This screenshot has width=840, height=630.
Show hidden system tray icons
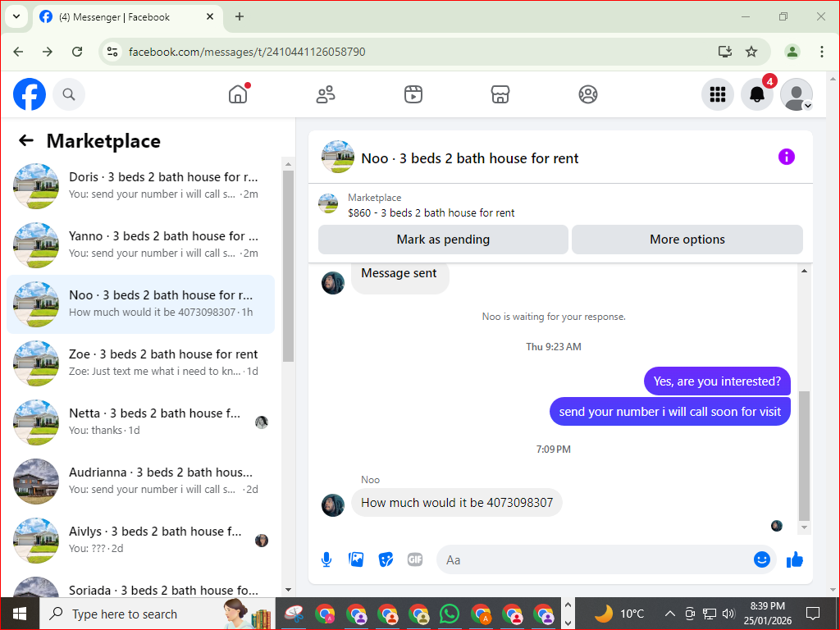669,614
